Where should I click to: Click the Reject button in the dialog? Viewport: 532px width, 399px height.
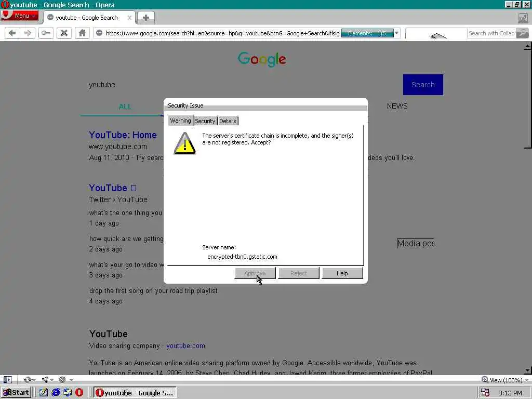tap(299, 273)
